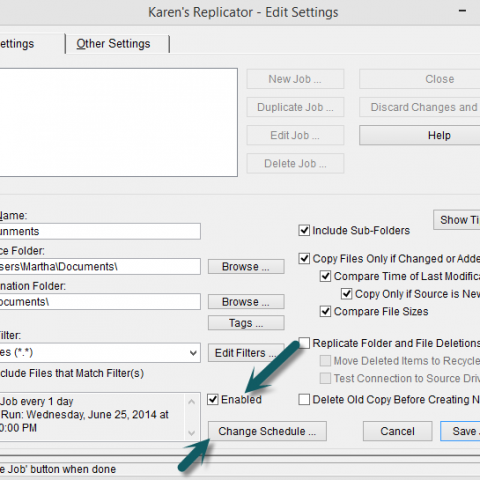Uncheck the Enabled checkbox
This screenshot has height=480, width=480.
[213, 399]
